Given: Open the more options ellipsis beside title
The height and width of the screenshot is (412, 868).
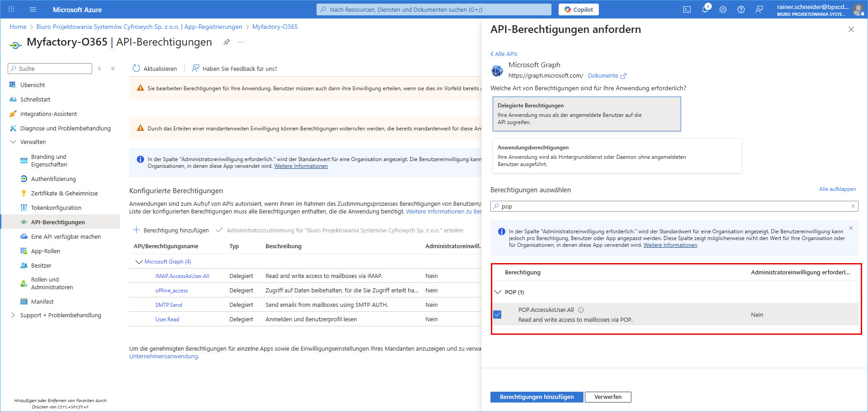Looking at the screenshot, I should point(241,42).
